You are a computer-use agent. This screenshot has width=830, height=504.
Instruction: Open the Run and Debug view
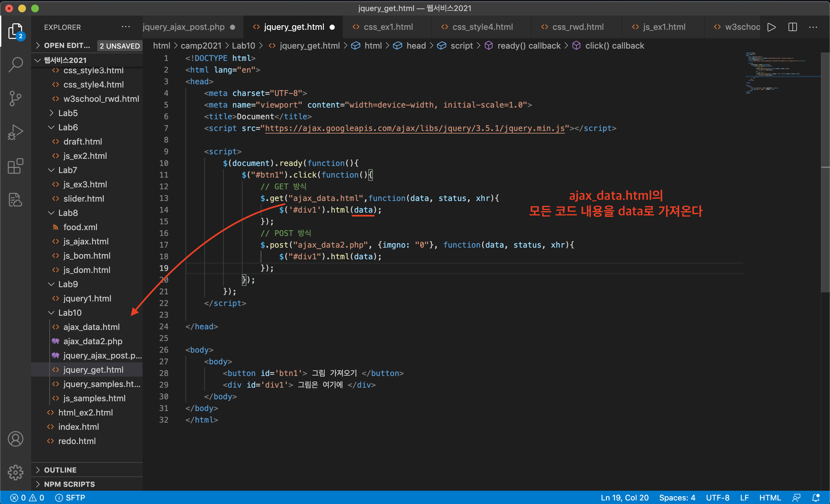coord(16,132)
